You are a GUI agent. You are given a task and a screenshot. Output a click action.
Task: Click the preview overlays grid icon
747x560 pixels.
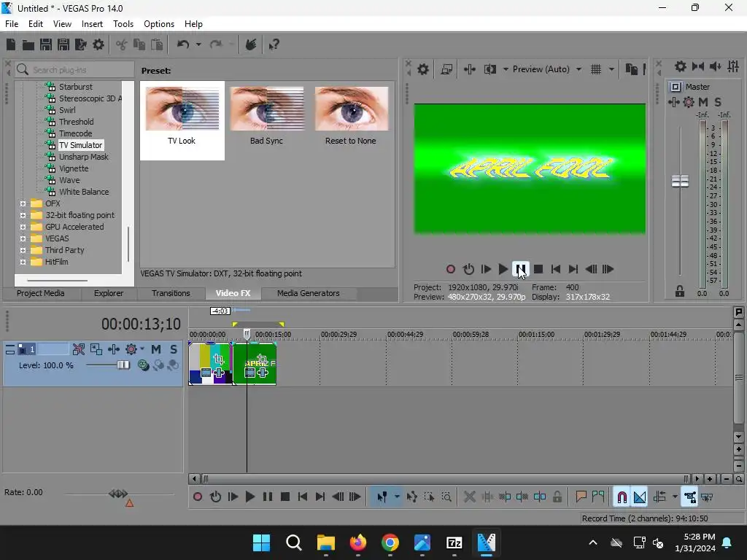coord(596,69)
